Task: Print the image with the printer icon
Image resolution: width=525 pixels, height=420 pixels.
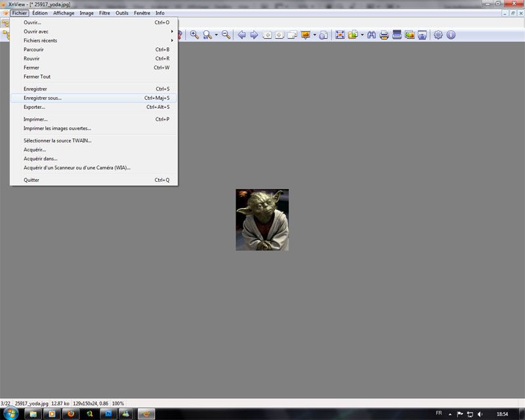Action: click(384, 35)
